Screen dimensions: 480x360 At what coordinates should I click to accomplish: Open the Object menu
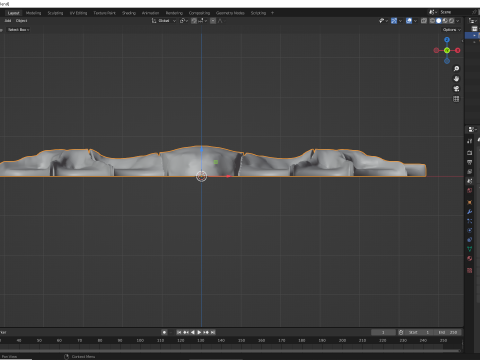21,21
